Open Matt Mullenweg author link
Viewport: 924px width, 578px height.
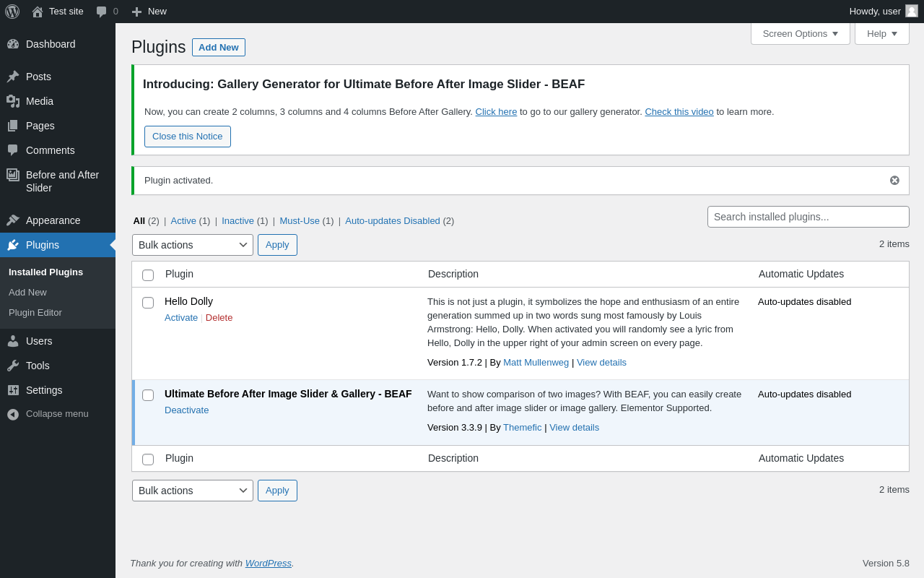tap(536, 363)
